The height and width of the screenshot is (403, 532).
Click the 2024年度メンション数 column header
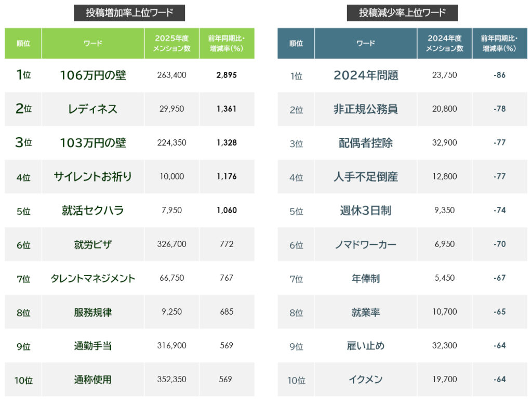(444, 44)
